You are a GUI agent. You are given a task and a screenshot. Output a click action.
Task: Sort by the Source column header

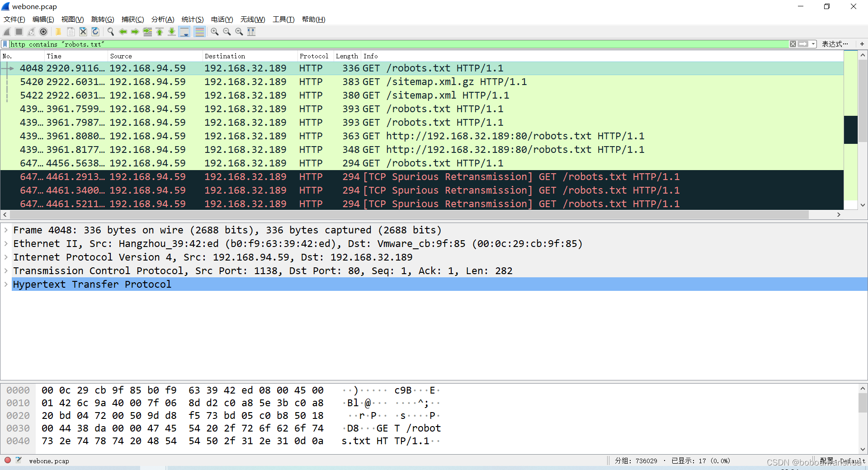click(156, 56)
